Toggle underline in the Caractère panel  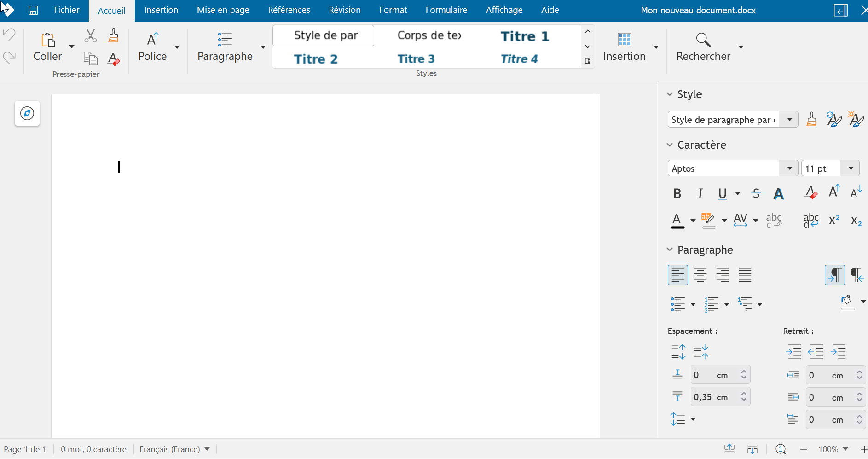click(x=723, y=193)
